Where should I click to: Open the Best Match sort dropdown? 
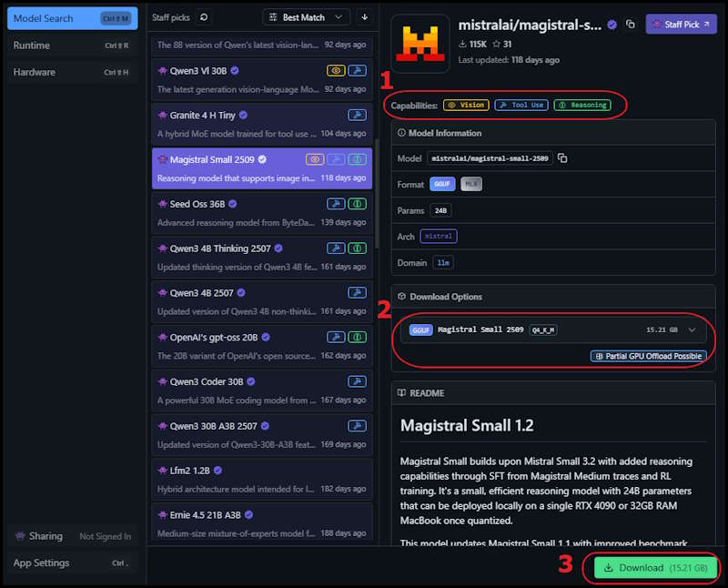(x=306, y=17)
